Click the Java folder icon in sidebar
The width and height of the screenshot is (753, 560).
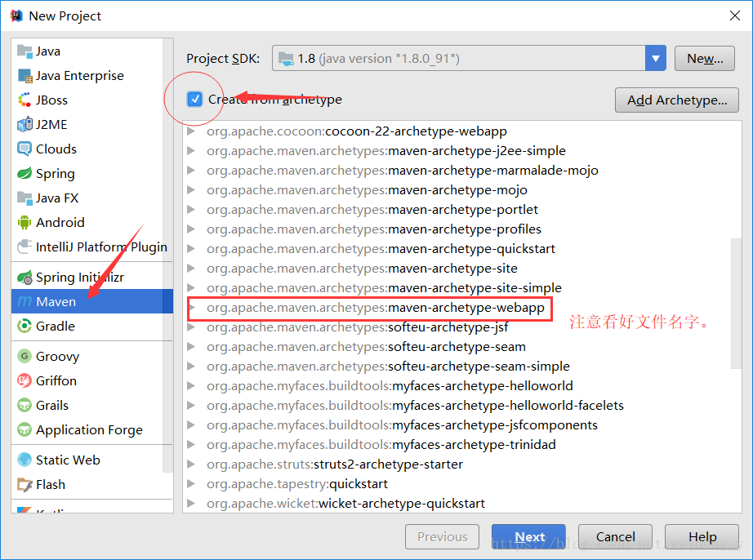click(x=24, y=51)
